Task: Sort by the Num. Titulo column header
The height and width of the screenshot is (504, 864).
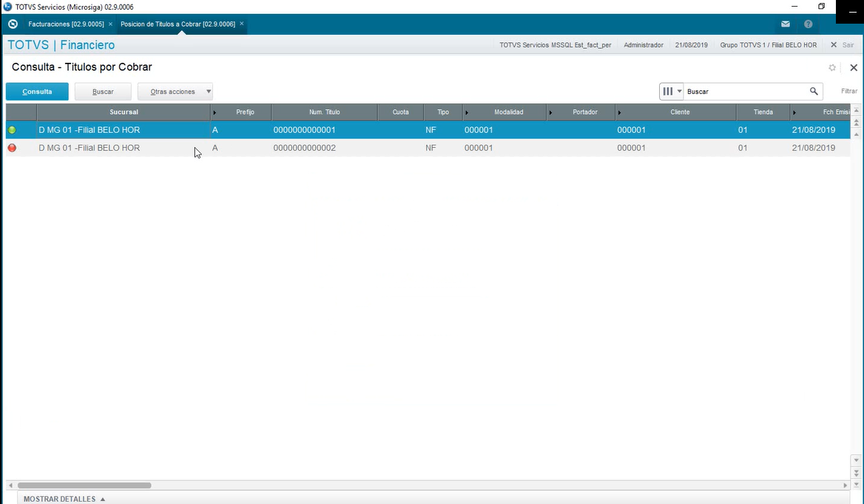Action: (324, 112)
